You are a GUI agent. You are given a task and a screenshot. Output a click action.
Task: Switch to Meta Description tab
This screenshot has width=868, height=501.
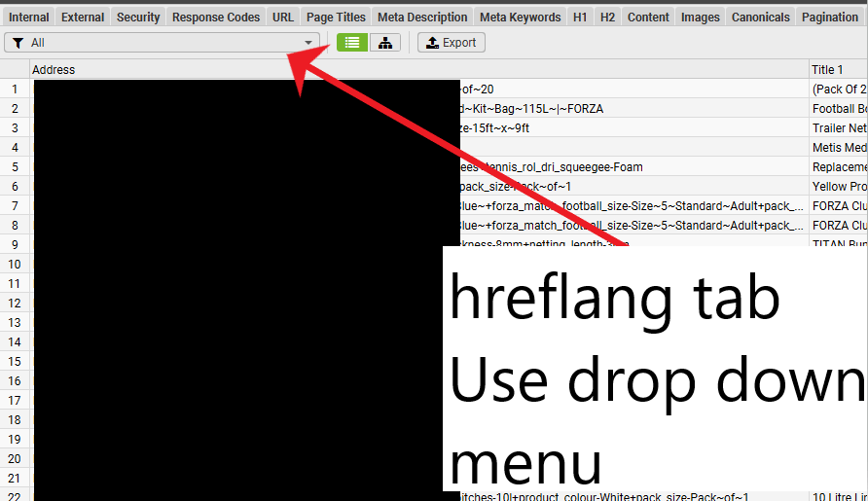[x=422, y=18]
